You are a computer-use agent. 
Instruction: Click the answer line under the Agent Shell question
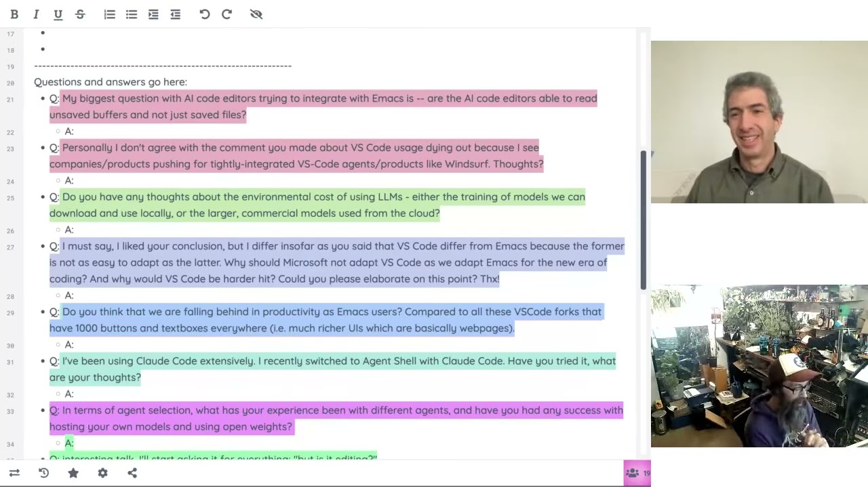[x=69, y=394]
